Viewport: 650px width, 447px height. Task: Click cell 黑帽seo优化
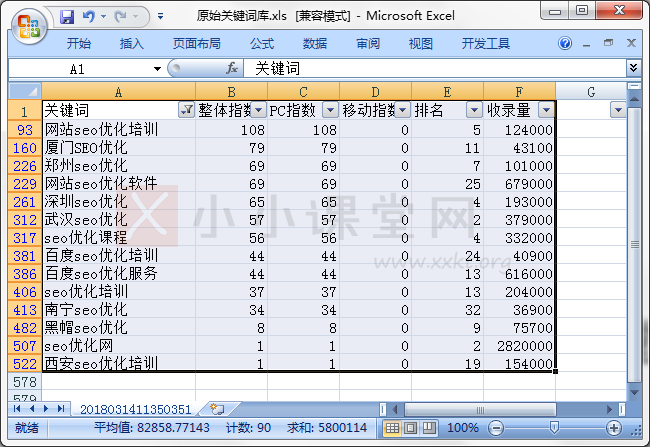[119, 328]
